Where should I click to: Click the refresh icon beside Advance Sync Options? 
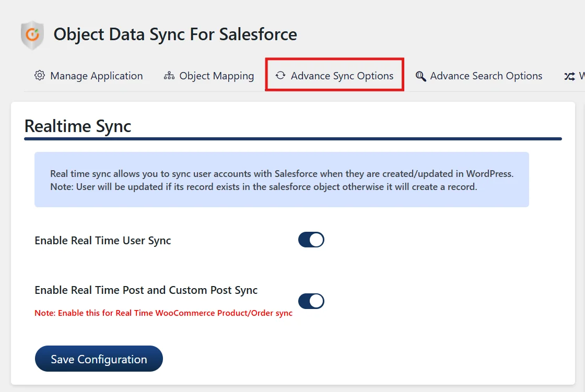point(280,75)
